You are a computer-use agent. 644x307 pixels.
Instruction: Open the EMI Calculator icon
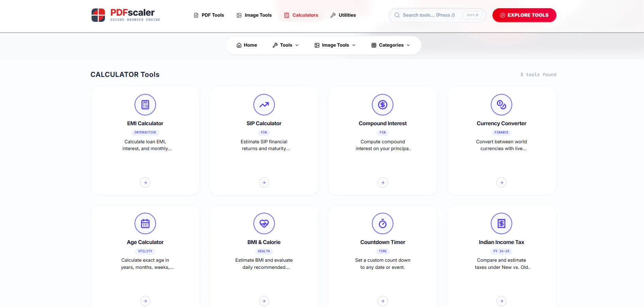coord(145,105)
